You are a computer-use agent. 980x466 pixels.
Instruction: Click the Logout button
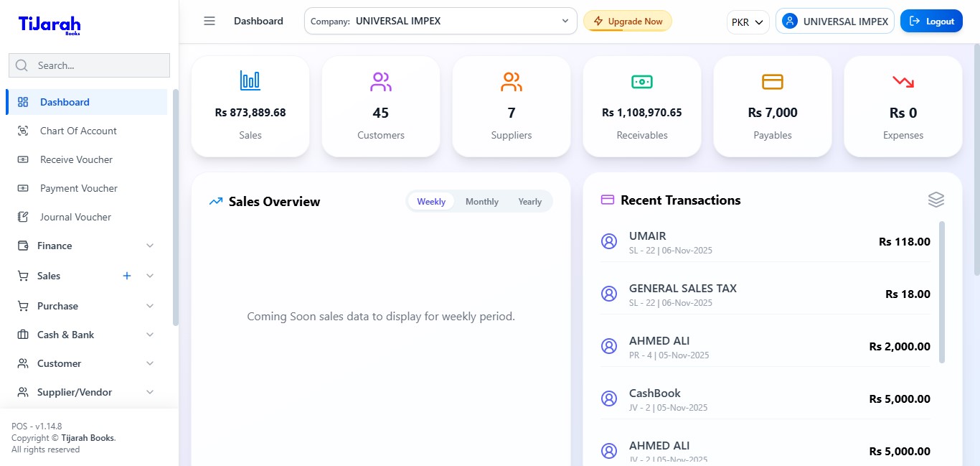click(x=931, y=21)
